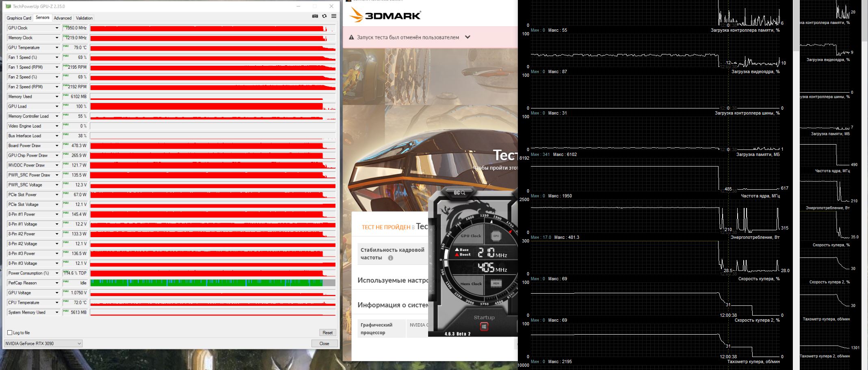The width and height of the screenshot is (868, 370).
Task: Open the Bus Interface Load dropdown
Action: [x=57, y=136]
